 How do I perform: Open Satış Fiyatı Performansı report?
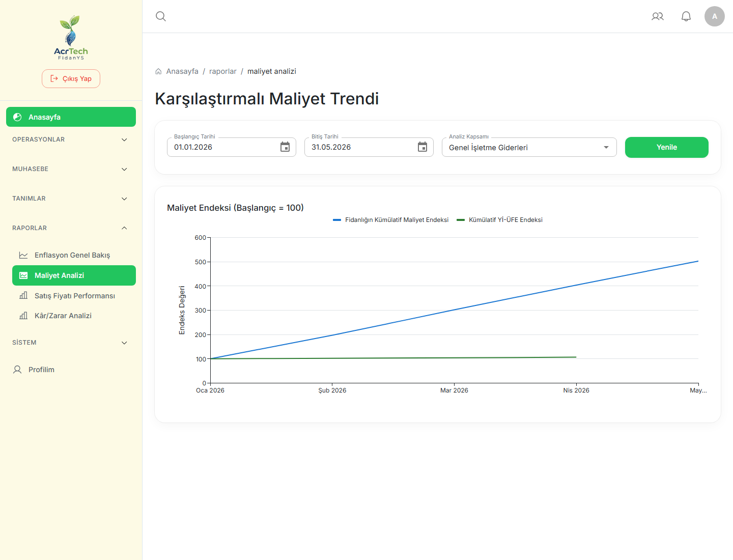tap(74, 296)
